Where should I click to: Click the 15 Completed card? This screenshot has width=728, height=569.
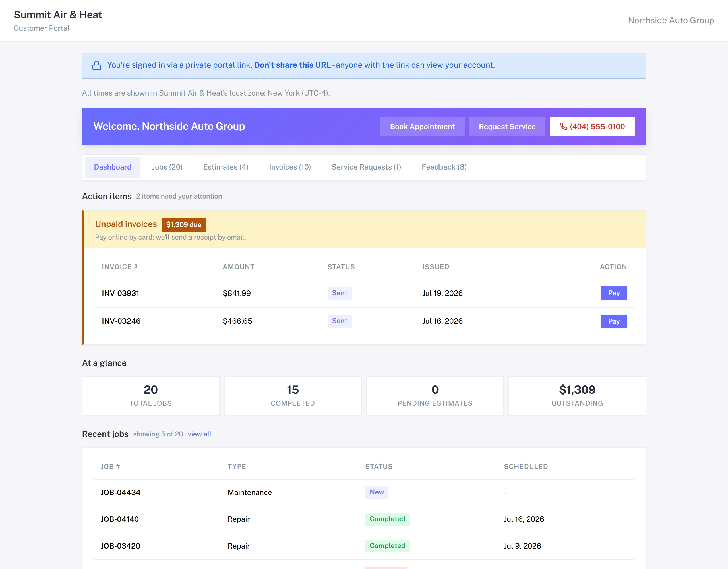pos(293,396)
